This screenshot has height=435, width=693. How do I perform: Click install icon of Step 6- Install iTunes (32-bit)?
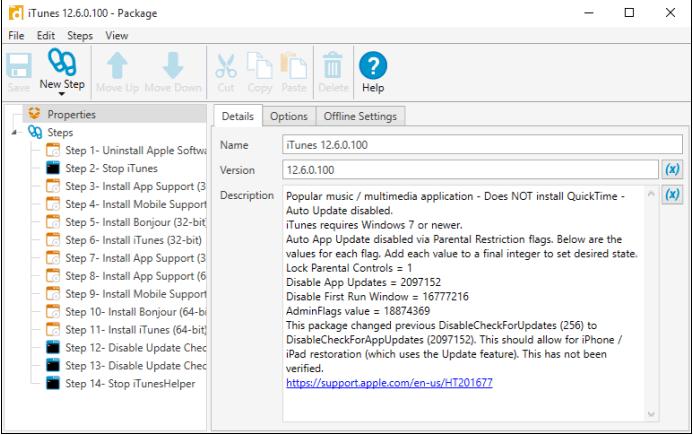point(53,240)
